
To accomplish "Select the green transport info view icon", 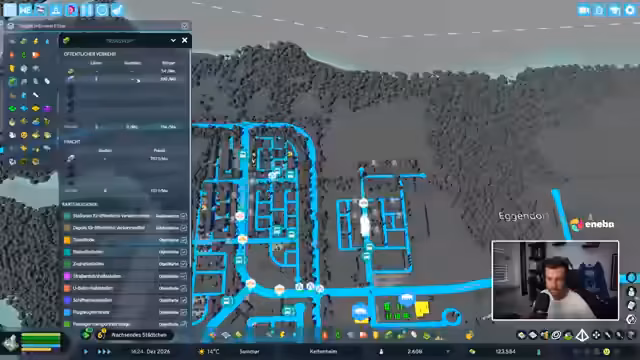I will [13, 82].
